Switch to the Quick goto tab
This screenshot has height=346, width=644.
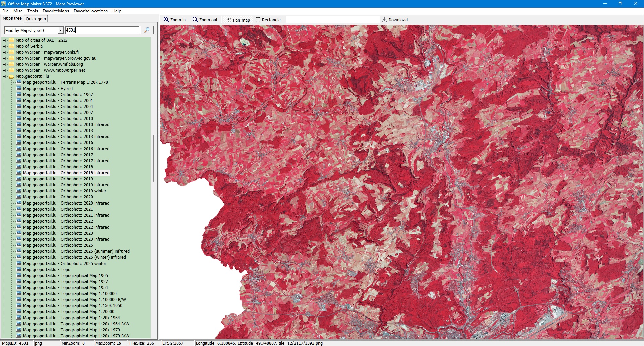pos(36,19)
